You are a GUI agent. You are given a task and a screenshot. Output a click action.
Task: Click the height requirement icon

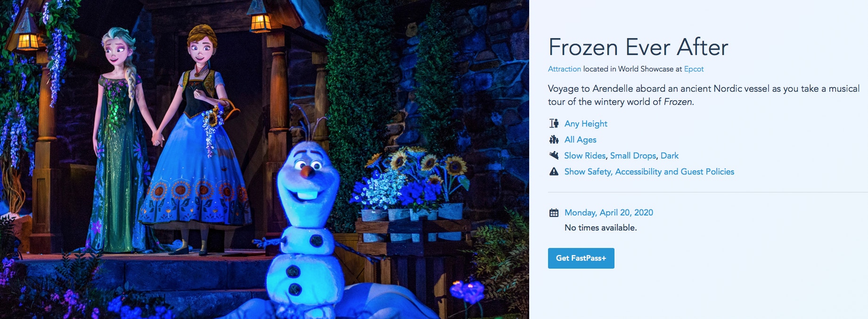(554, 123)
